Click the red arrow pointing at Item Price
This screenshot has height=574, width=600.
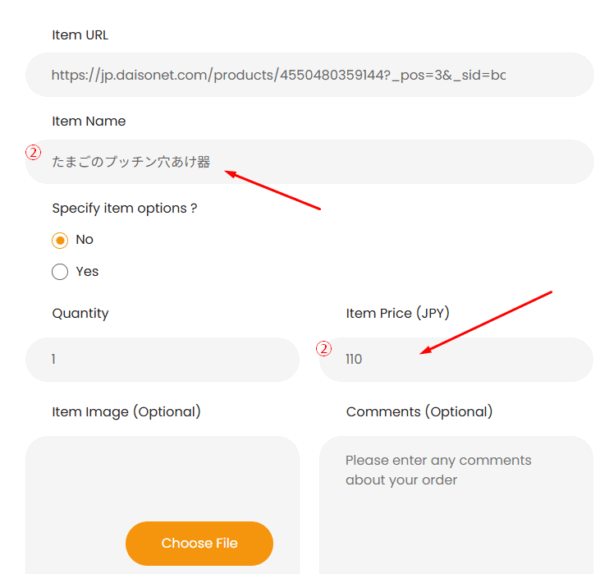(487, 322)
